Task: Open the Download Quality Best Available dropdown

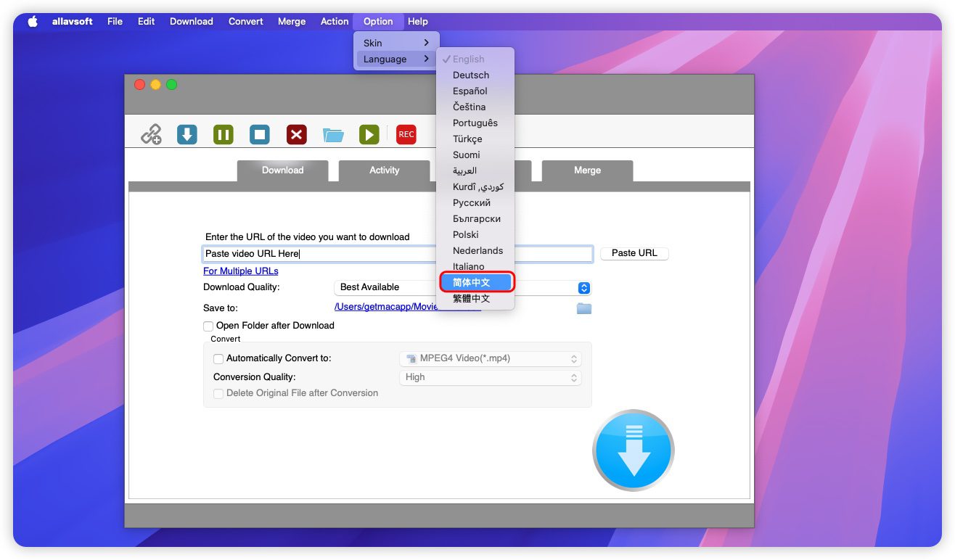Action: 463,288
